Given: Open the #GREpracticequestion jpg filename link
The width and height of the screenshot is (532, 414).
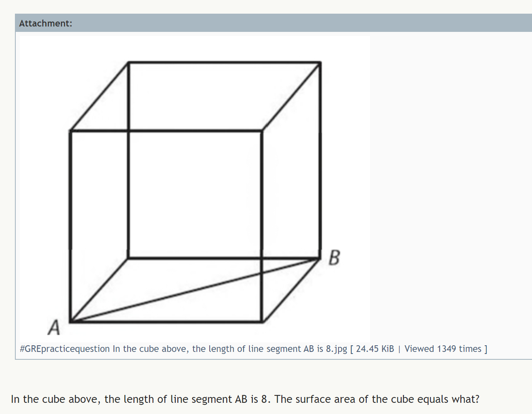Looking at the screenshot, I should click(x=184, y=349).
